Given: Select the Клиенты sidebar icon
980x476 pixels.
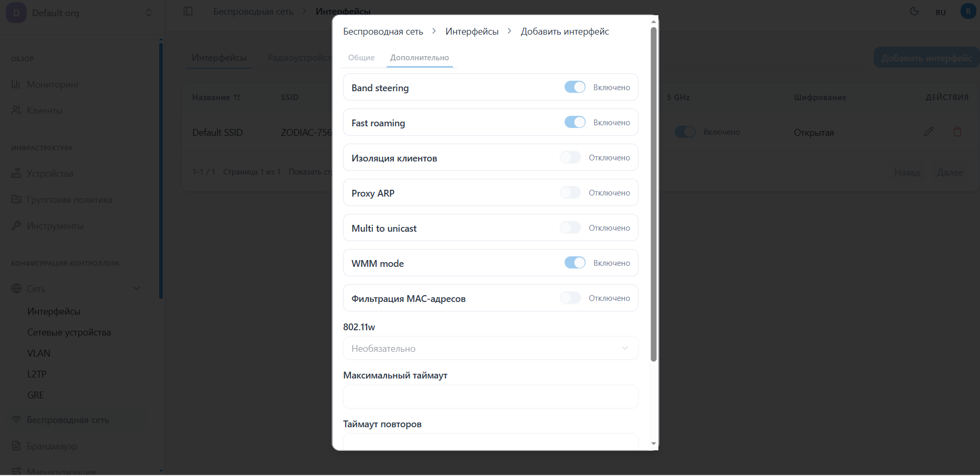Looking at the screenshot, I should point(17,110).
